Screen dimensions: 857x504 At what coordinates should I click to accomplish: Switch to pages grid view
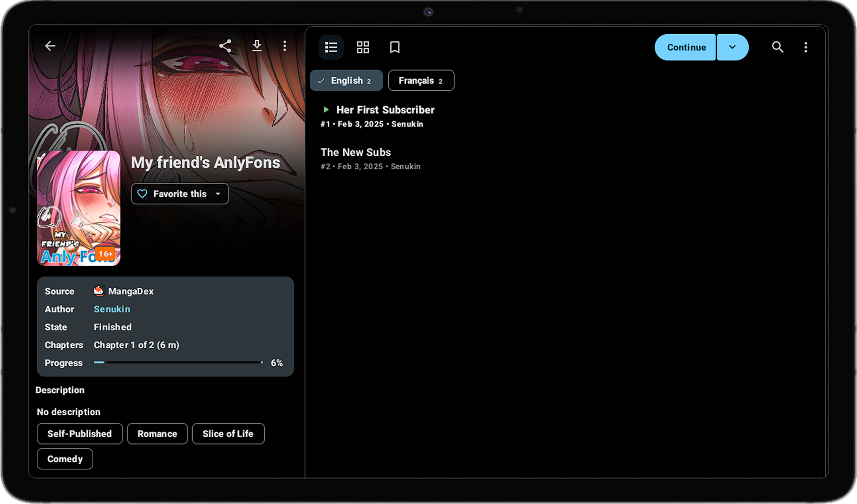pos(363,47)
